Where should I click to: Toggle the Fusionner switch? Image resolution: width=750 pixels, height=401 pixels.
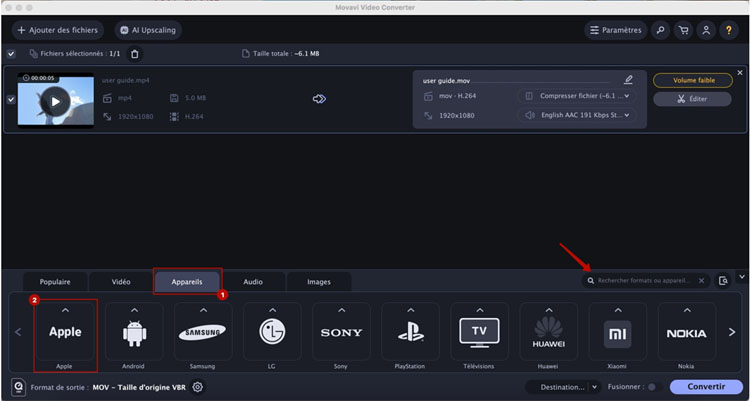pyautogui.click(x=655, y=387)
